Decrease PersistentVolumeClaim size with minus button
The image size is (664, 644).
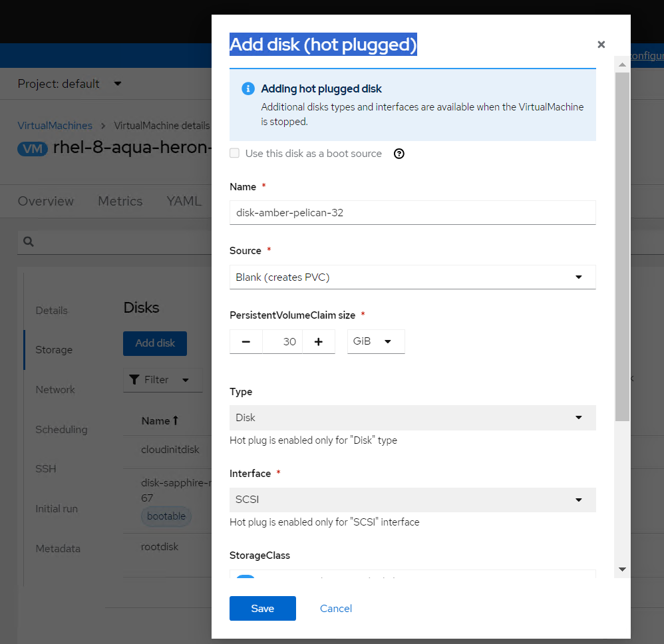click(246, 341)
